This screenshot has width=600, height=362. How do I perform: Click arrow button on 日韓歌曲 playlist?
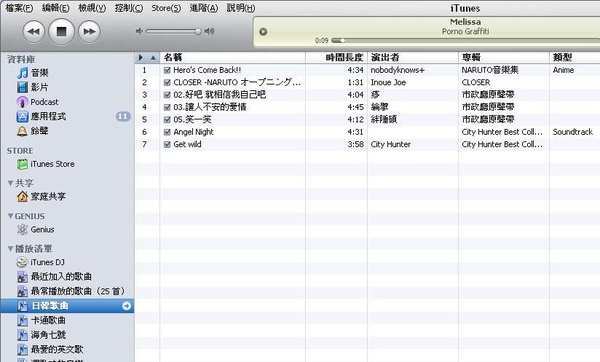click(126, 306)
